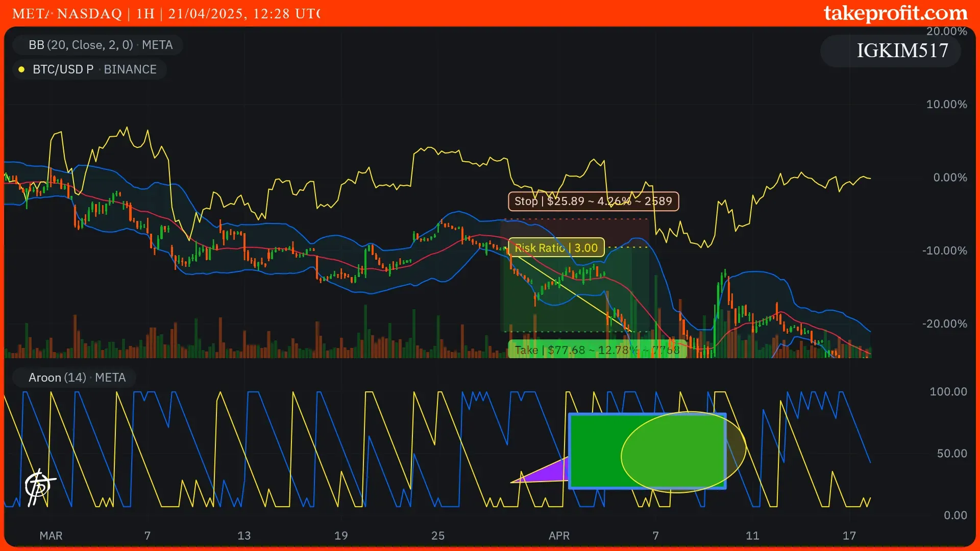Click the Take $77.68 profit label
The width and height of the screenshot is (980, 551).
click(x=597, y=350)
